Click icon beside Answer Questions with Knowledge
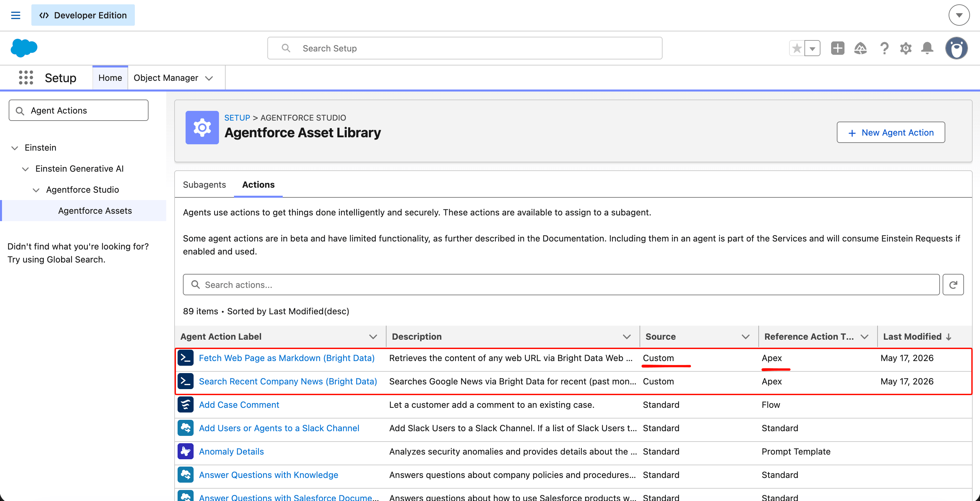This screenshot has width=980, height=501. pos(186,475)
